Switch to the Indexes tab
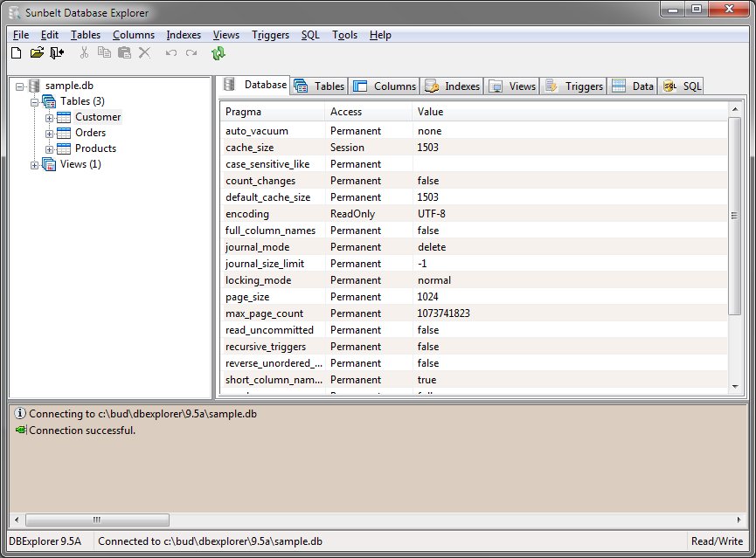This screenshot has width=756, height=558. coord(452,86)
